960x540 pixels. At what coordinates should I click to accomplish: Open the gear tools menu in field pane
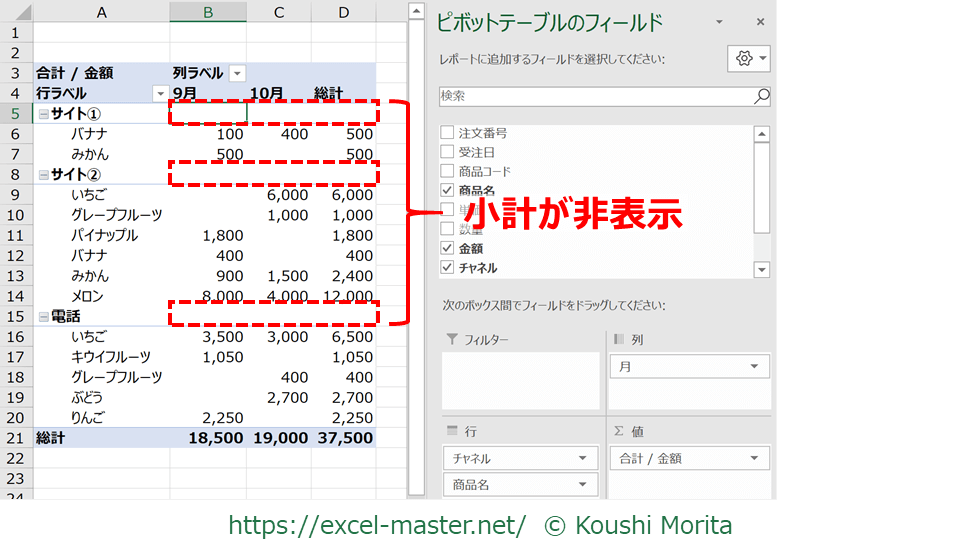click(x=749, y=59)
